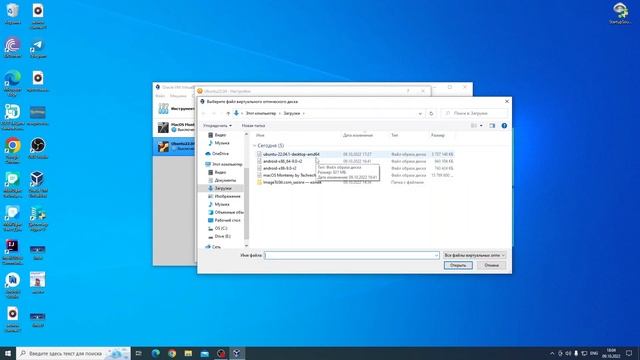Click the VirtualBox Инструменты tools icon
Viewport: 640px width, 360px height.
pos(163,109)
